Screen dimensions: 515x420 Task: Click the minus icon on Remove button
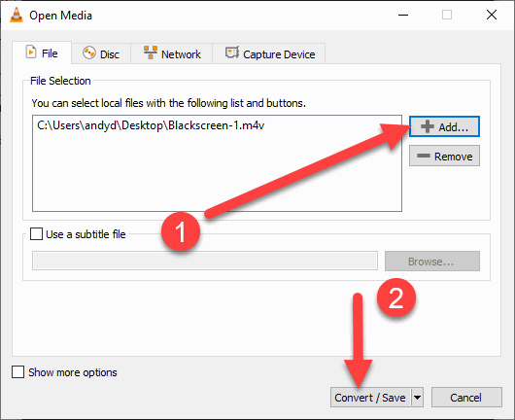(x=424, y=156)
